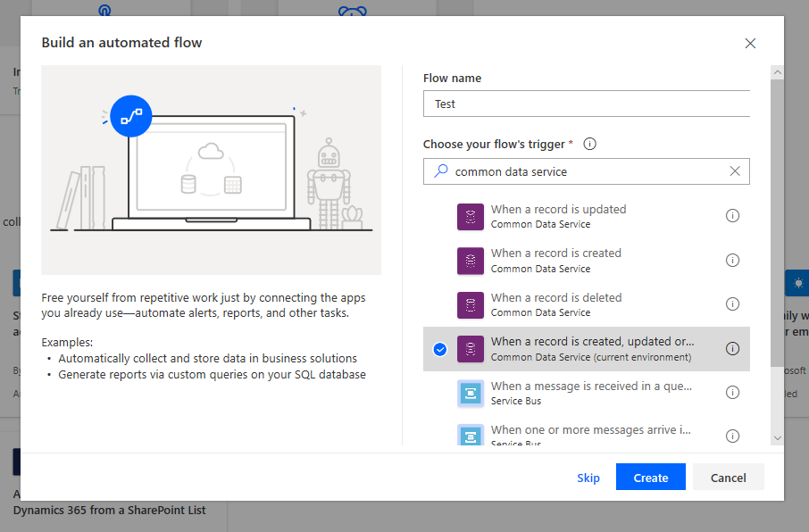The width and height of the screenshot is (809, 532).
Task: Open info for 'When a record is updated'
Action: click(732, 216)
